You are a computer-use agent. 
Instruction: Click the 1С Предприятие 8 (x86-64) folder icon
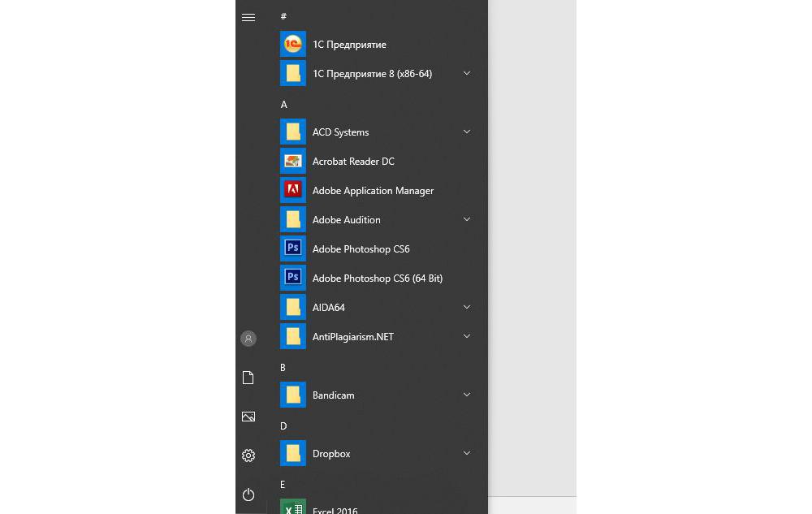[x=293, y=74]
